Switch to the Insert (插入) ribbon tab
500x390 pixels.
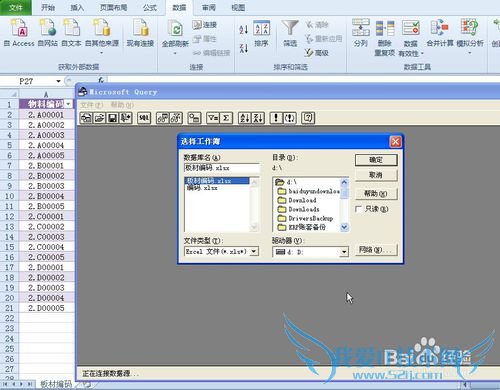click(77, 7)
